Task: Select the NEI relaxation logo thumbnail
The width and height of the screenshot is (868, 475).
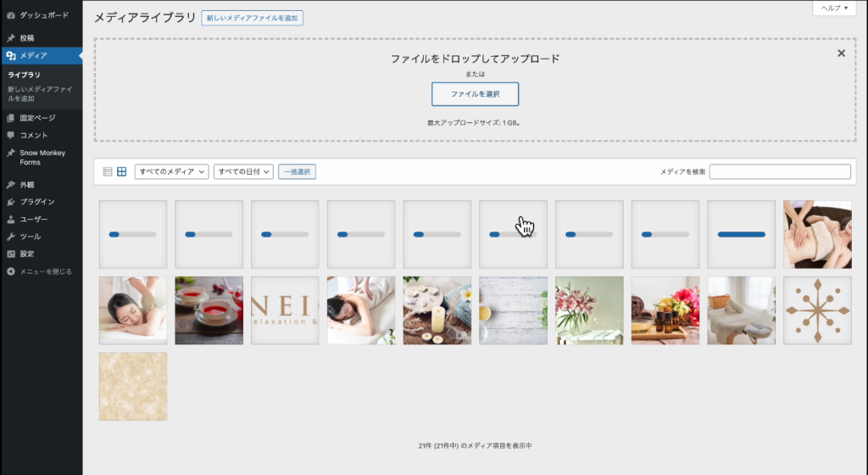Action: click(x=285, y=310)
